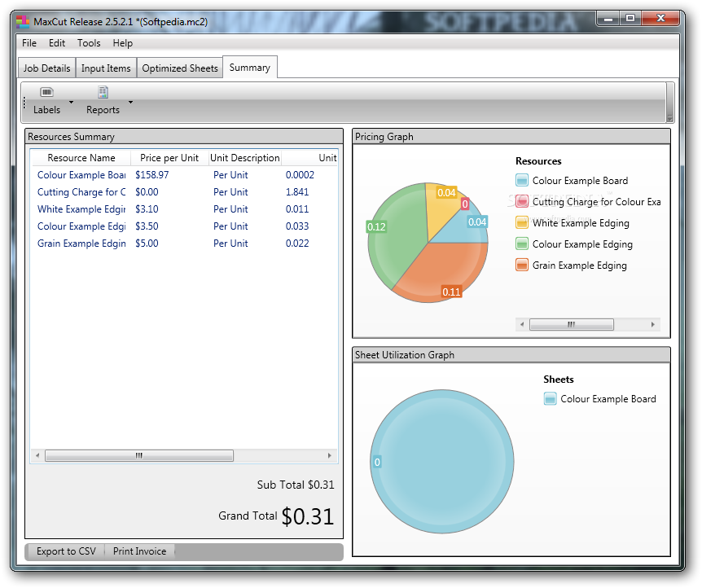Click the Unit Description column header
The image size is (702, 588).
(x=245, y=158)
